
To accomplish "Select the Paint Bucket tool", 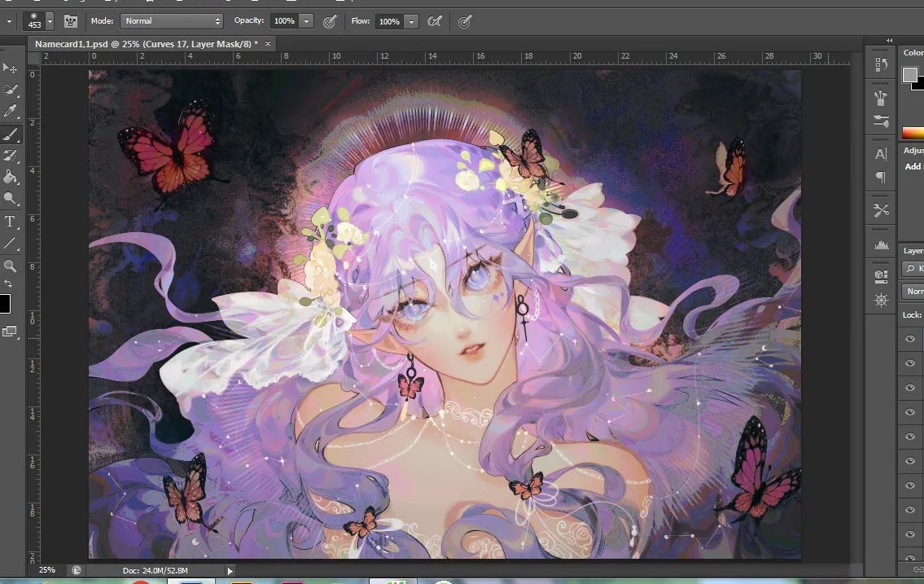I will [10, 177].
